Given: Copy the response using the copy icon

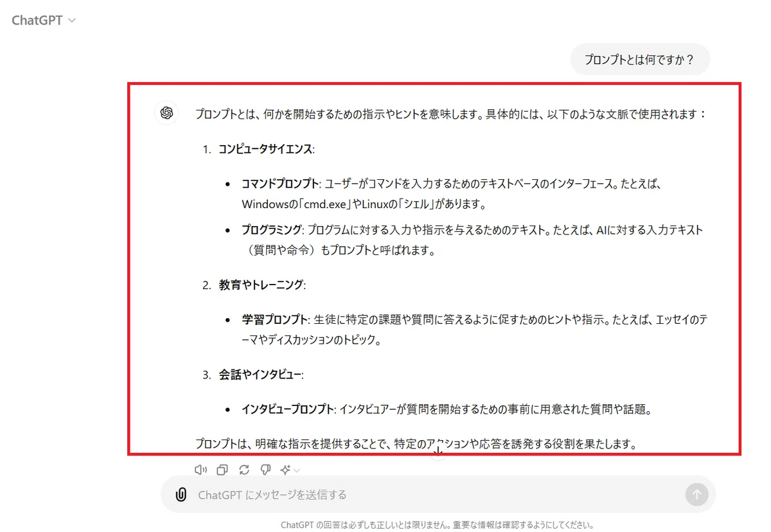Looking at the screenshot, I should pyautogui.click(x=222, y=470).
